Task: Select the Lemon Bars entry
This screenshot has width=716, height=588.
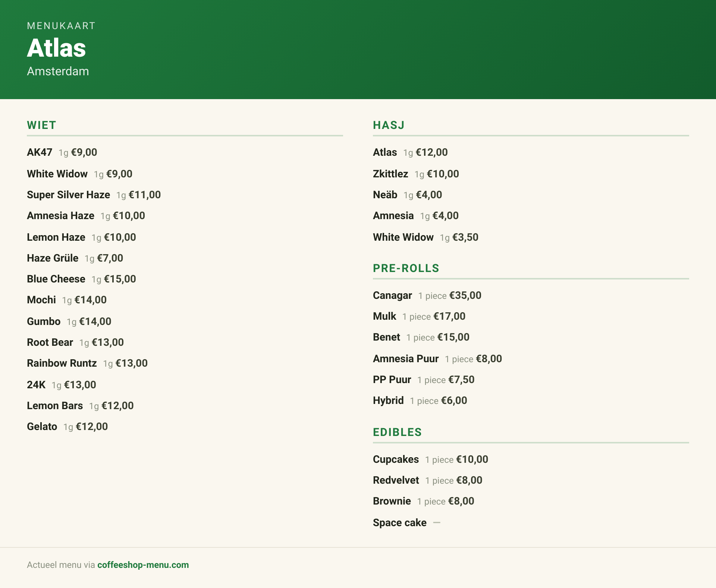Action: (x=80, y=406)
